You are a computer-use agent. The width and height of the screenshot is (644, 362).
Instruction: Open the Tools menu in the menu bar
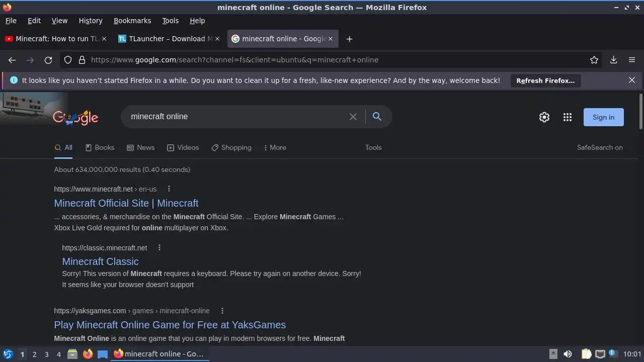170,21
